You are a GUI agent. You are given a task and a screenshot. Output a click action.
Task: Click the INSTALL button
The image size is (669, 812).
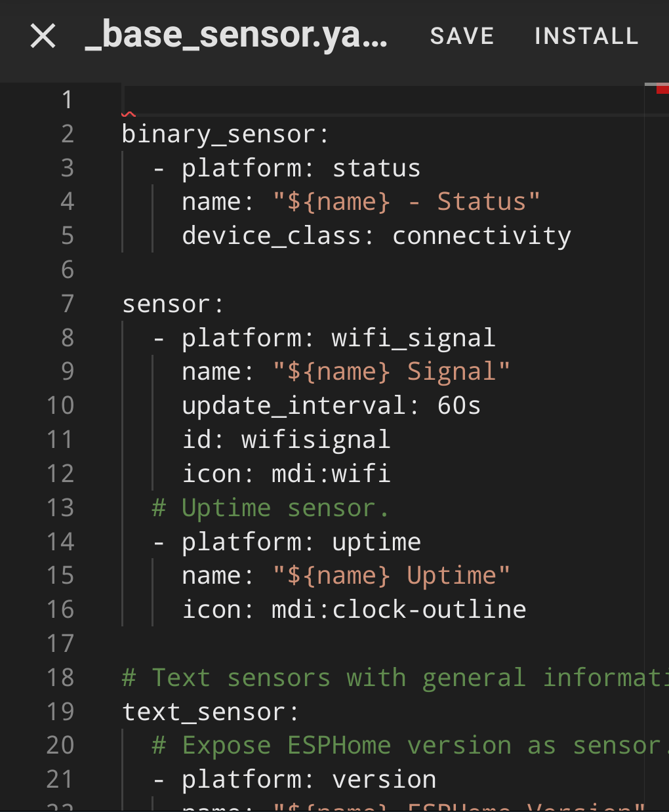[586, 36]
